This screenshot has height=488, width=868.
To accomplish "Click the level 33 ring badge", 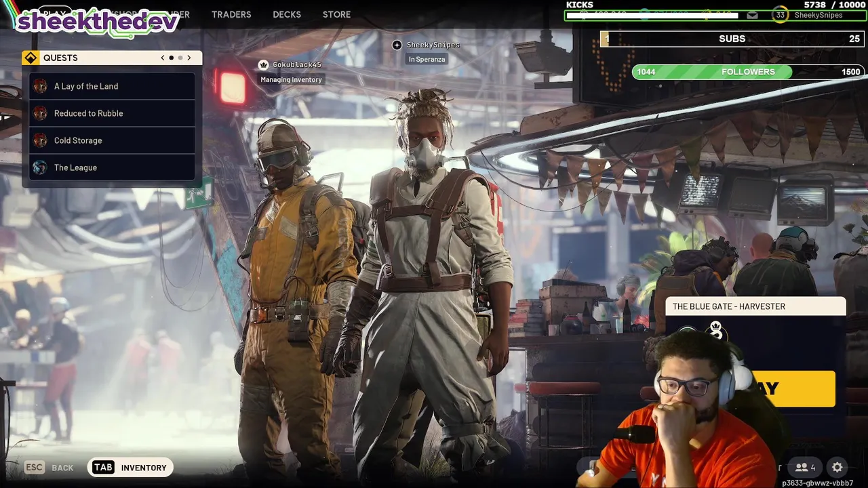I will pyautogui.click(x=781, y=15).
